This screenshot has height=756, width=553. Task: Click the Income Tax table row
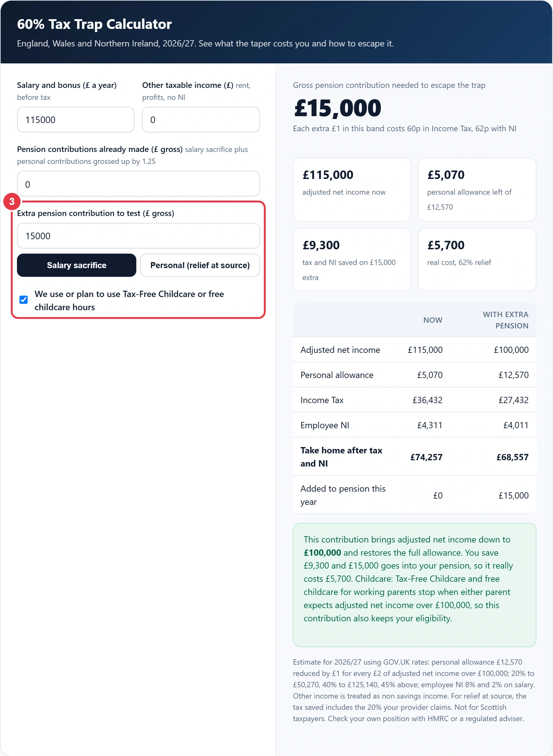point(414,400)
